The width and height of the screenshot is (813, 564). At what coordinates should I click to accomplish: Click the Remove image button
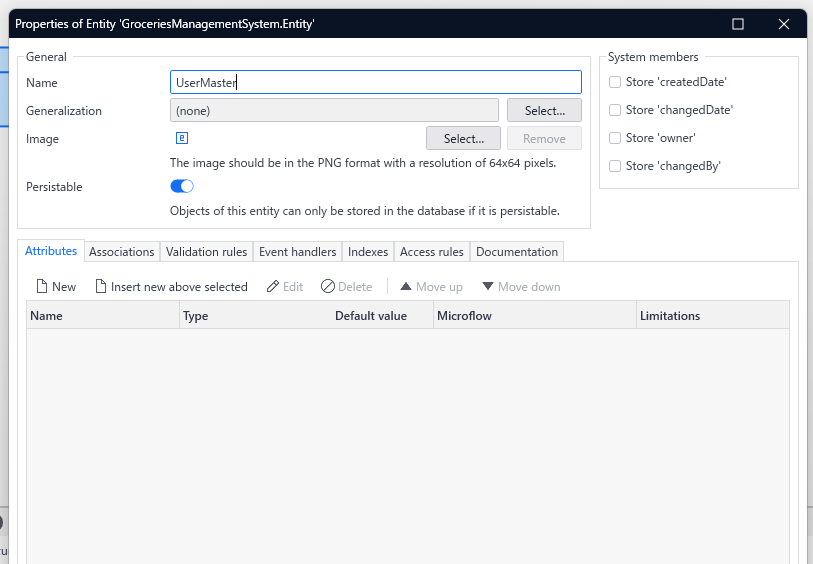(x=544, y=138)
